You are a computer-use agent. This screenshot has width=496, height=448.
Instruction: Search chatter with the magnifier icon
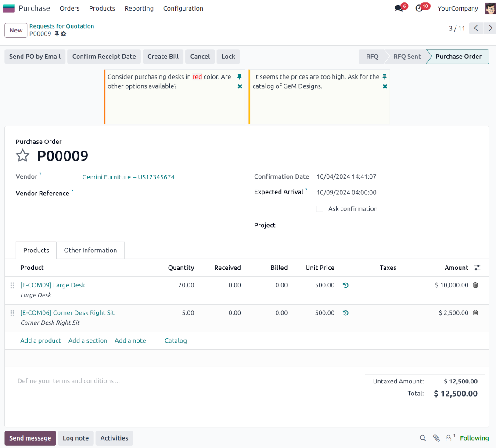pos(423,438)
